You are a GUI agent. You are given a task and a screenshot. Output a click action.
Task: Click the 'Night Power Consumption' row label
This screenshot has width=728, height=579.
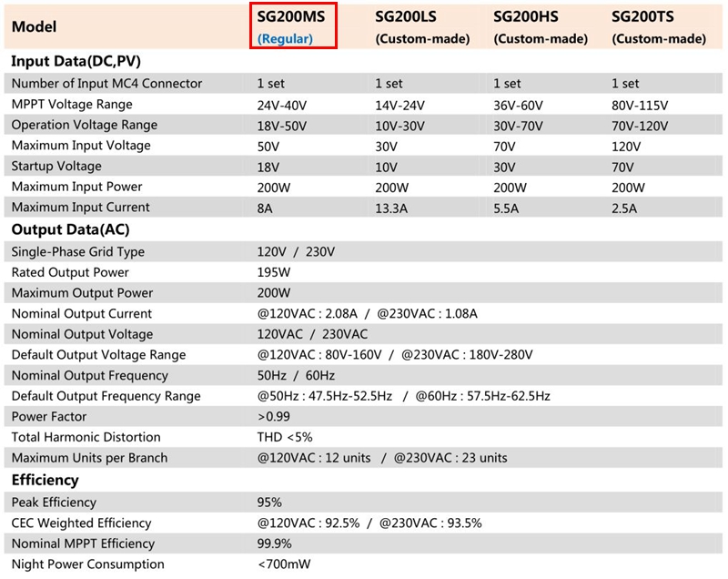87,564
